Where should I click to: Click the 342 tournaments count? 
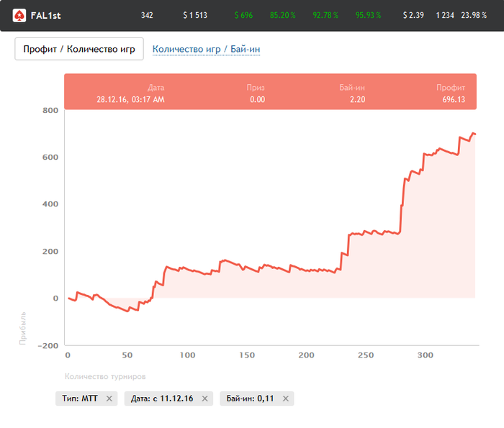[x=148, y=15]
